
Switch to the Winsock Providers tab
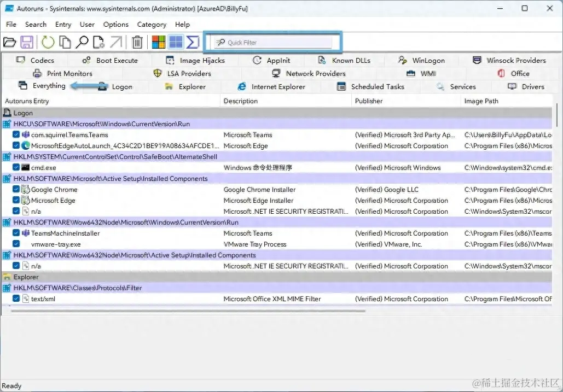click(509, 60)
